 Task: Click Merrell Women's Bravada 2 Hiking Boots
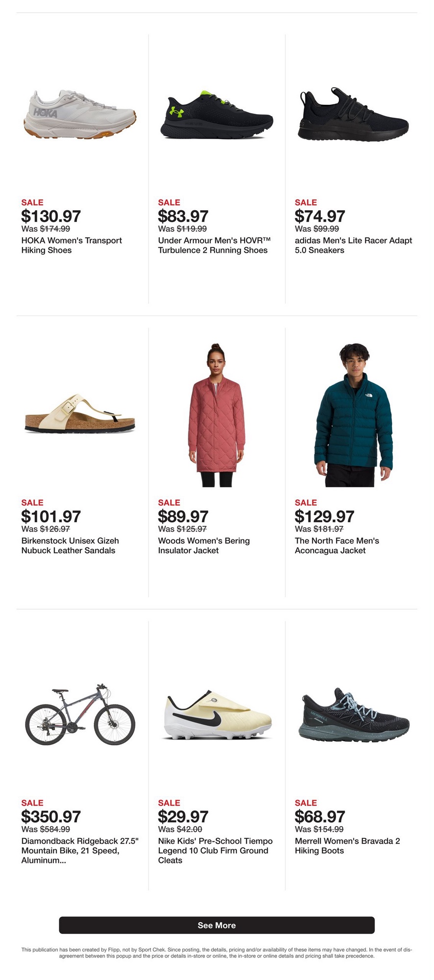(348, 846)
